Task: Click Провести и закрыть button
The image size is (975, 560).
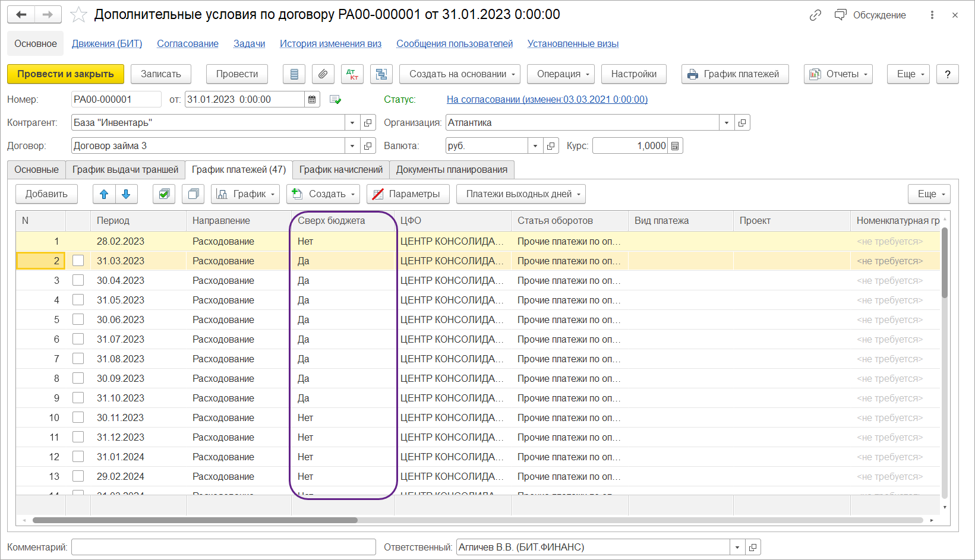Action: point(65,74)
